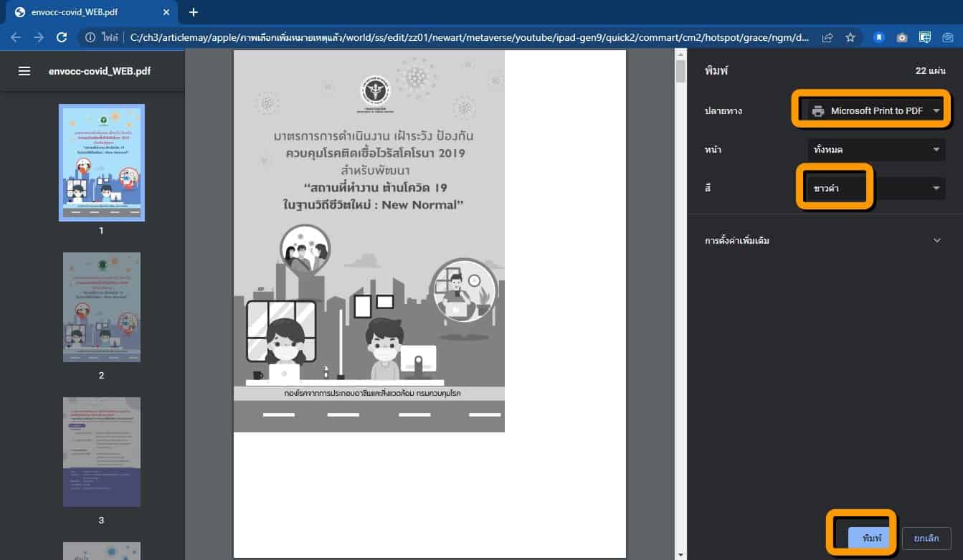Go back with the browser back arrow
Image resolution: width=963 pixels, height=560 pixels.
coord(16,37)
